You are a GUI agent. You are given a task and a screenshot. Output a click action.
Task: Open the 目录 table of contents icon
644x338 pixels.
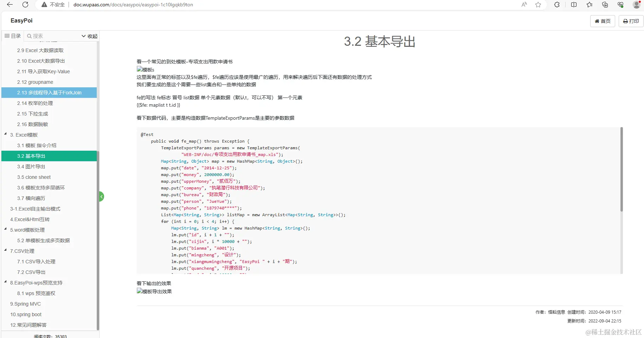(x=7, y=36)
